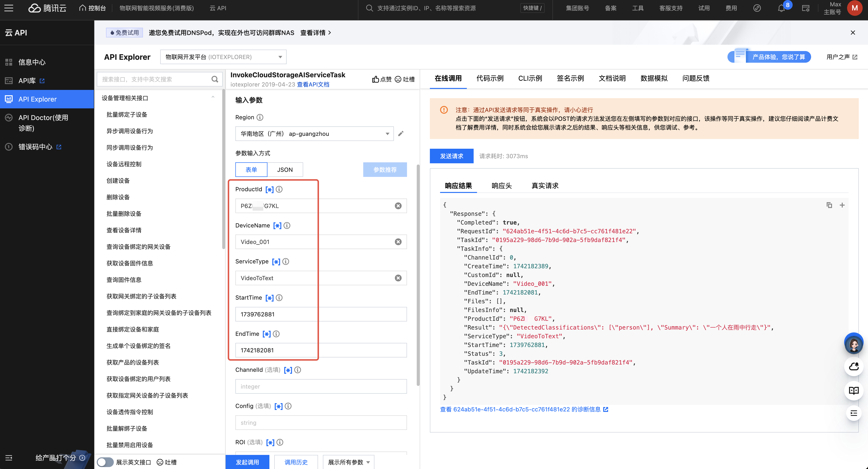Clear the ServiceType field value
The height and width of the screenshot is (469, 868).
398,278
